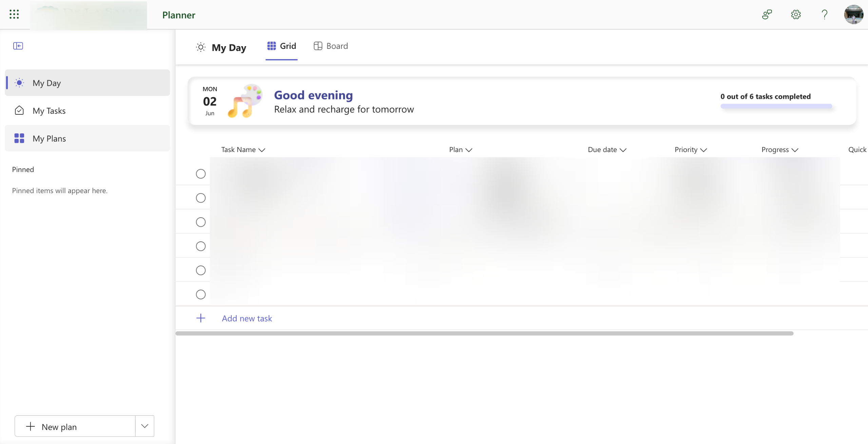Open the feedback people icon in header
Screen dimensions: 868x444
point(767,15)
